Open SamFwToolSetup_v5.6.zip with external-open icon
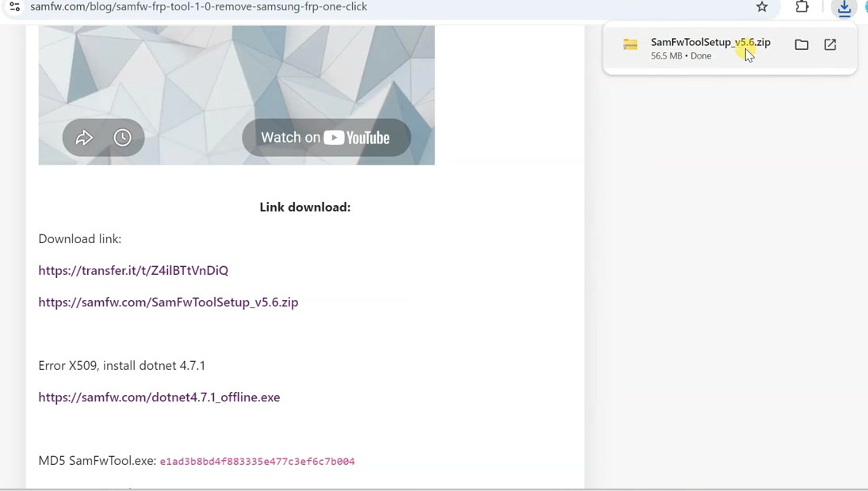 830,45
